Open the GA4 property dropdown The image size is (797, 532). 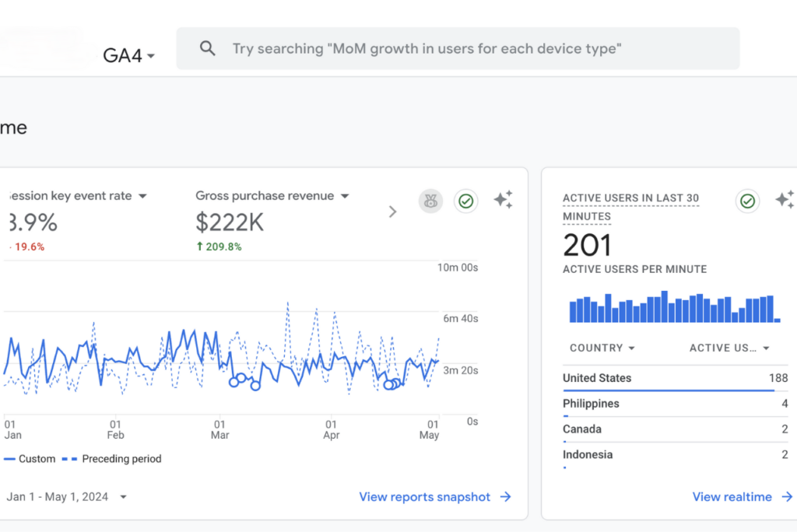[x=129, y=56]
